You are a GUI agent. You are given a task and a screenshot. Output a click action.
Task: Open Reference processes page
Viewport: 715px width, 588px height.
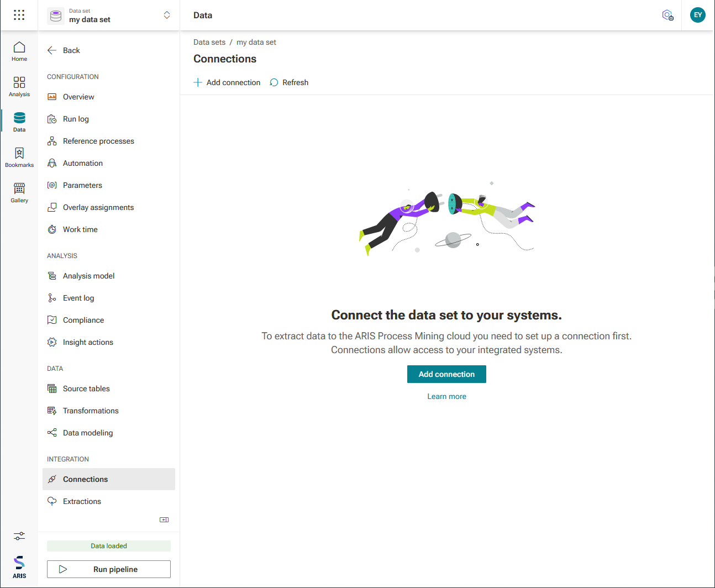(x=109, y=141)
